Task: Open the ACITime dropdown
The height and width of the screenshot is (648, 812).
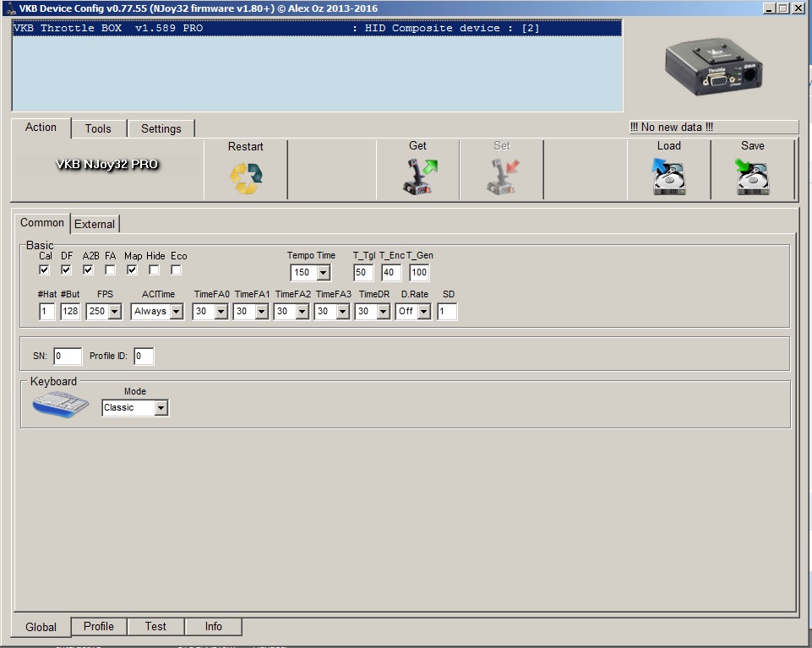Action: [x=175, y=312]
